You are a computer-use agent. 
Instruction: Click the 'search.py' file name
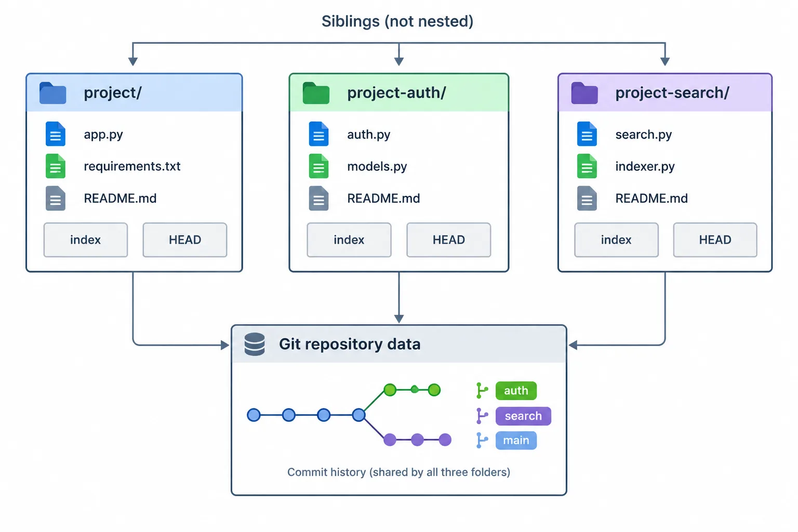643,135
